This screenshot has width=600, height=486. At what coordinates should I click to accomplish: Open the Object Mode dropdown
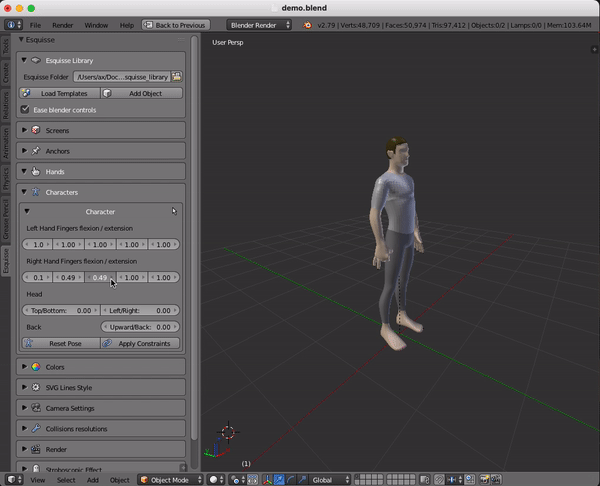tap(170, 479)
